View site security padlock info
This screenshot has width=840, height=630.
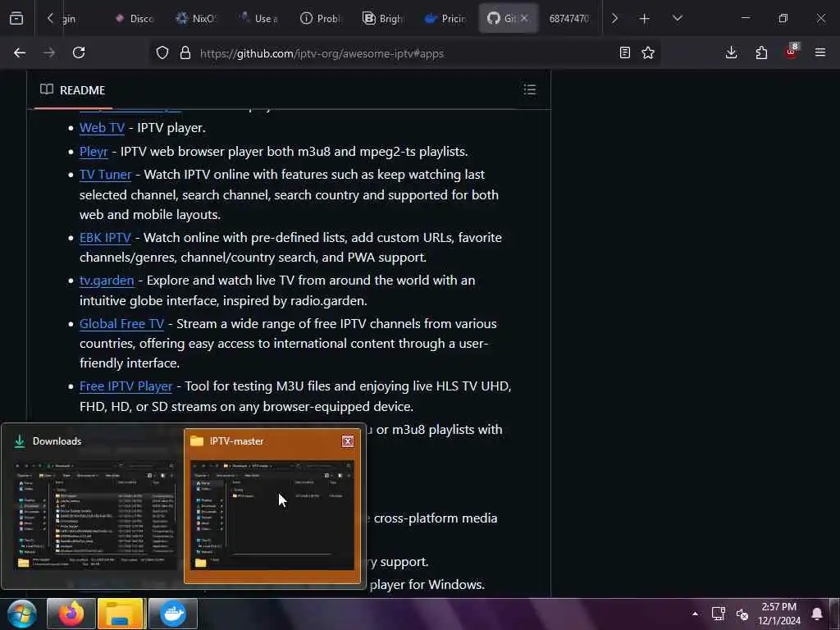point(185,52)
